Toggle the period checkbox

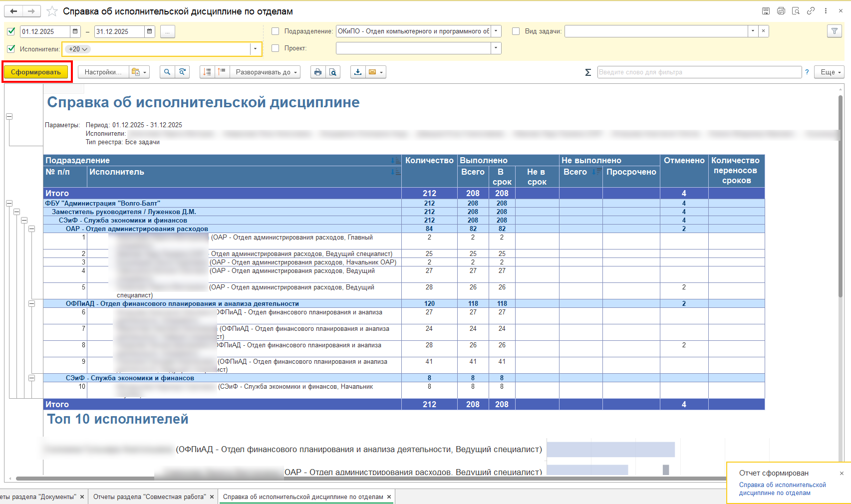pos(11,31)
